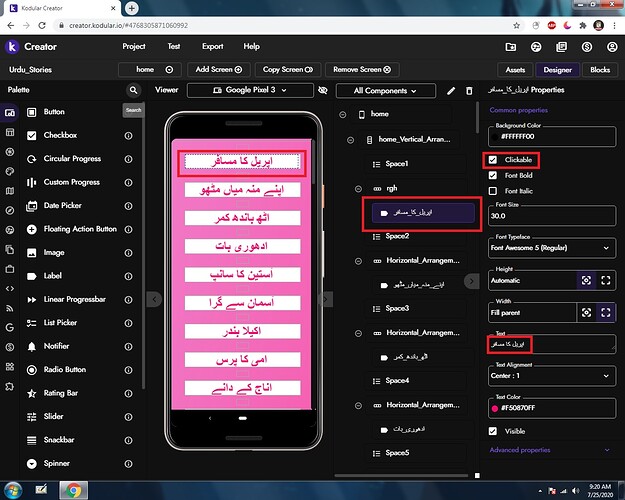Image resolution: width=625 pixels, height=500 pixels.
Task: Toggle hidden components visibility in Viewer
Action: point(322,90)
